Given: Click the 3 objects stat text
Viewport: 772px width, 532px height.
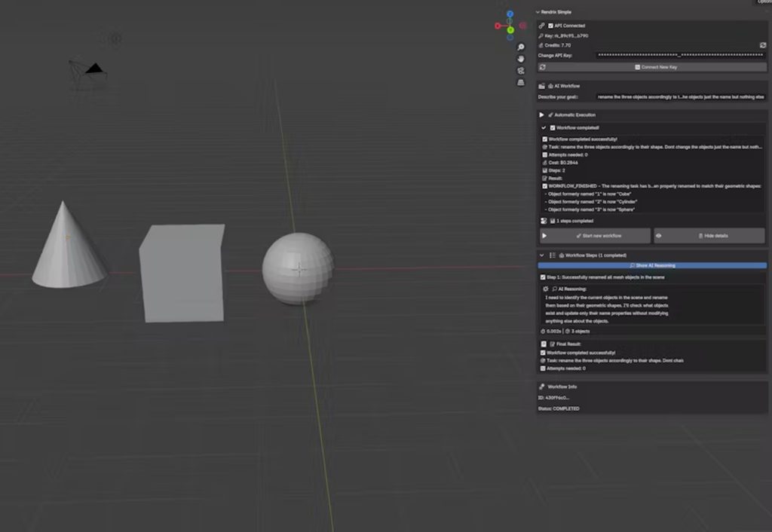Looking at the screenshot, I should (581, 332).
